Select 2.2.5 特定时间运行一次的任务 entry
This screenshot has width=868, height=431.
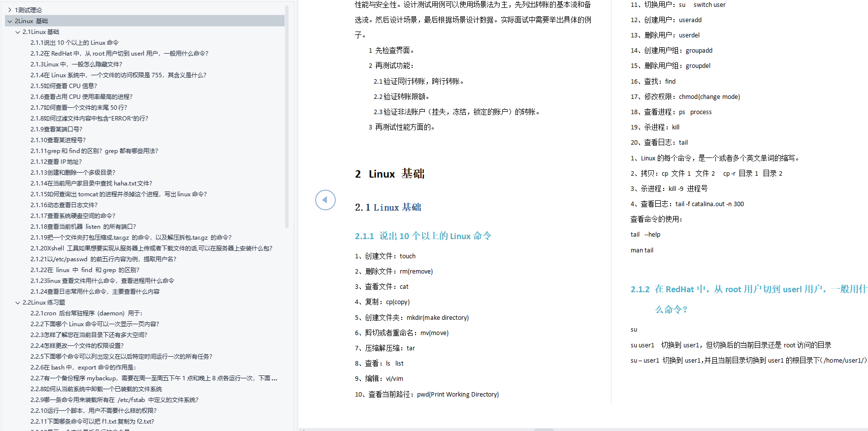[x=121, y=356]
